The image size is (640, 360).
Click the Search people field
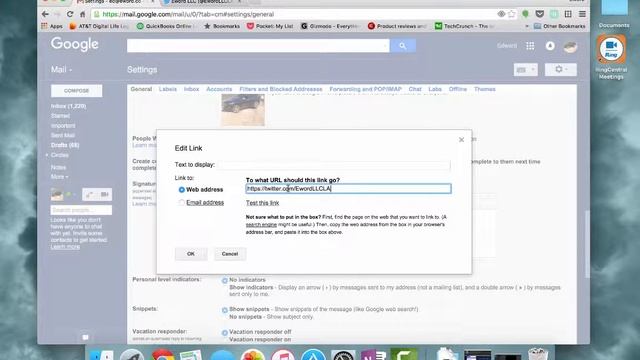click(x=81, y=210)
